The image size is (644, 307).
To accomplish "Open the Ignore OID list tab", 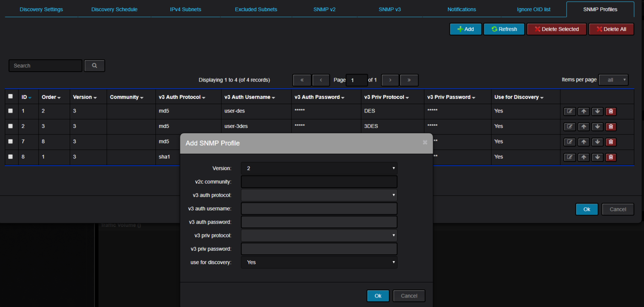I will click(534, 9).
